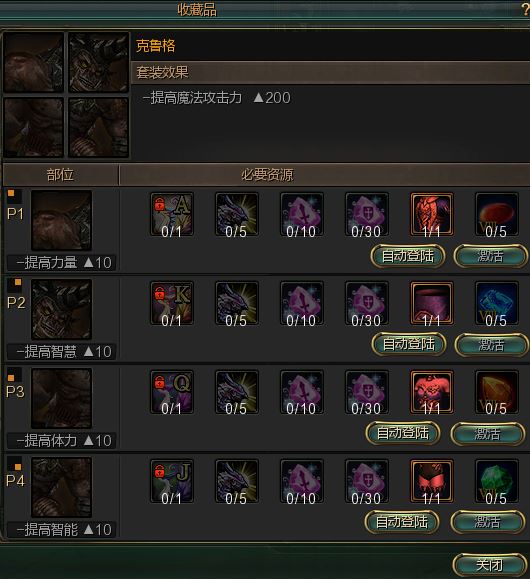The image size is (530, 579).
Task: Click the red gem resource in P1 row
Action: [x=497, y=214]
